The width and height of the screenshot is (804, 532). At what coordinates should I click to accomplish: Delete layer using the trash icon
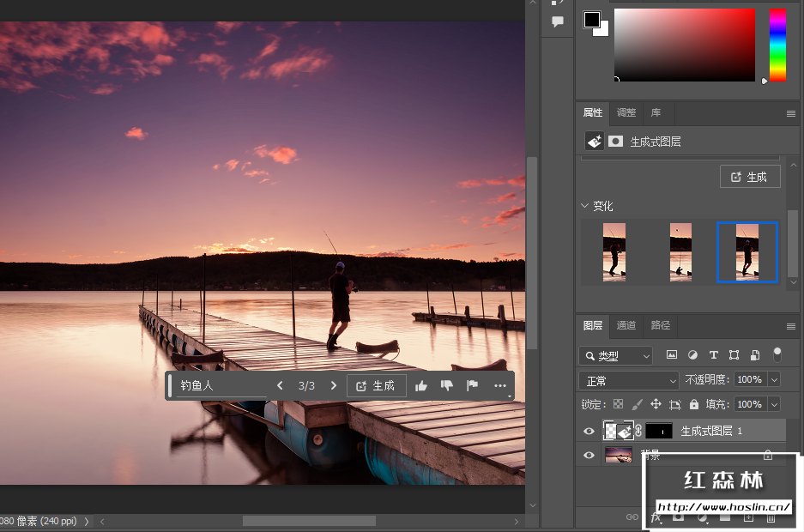[771, 517]
